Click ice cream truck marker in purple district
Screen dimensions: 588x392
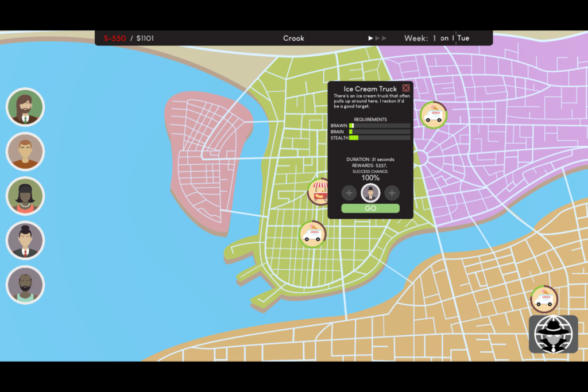[433, 115]
